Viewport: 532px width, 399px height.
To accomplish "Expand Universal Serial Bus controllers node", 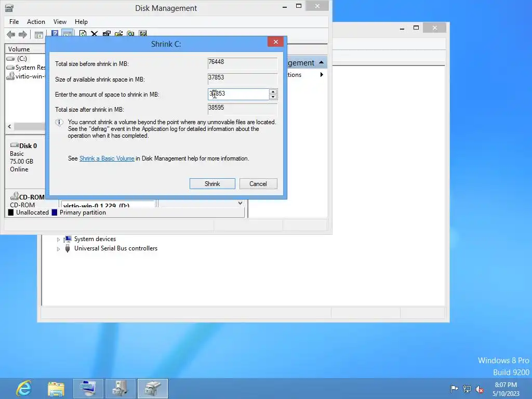I will tap(58, 249).
